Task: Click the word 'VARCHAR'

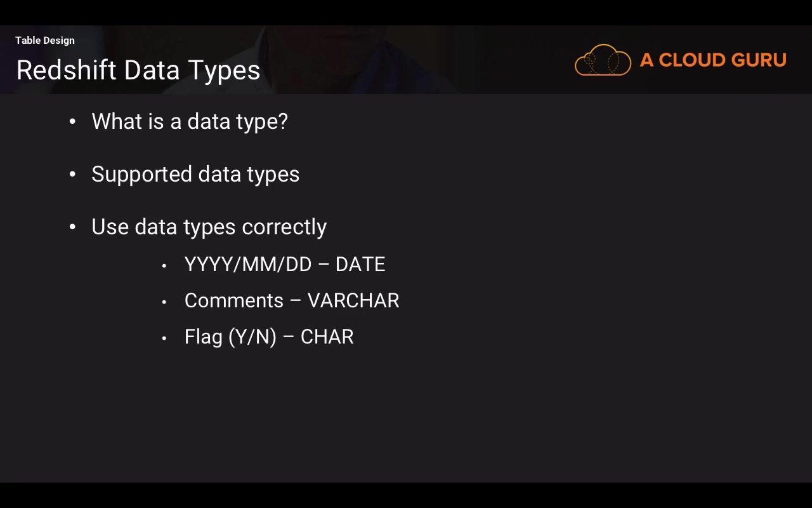Action: coord(353,300)
